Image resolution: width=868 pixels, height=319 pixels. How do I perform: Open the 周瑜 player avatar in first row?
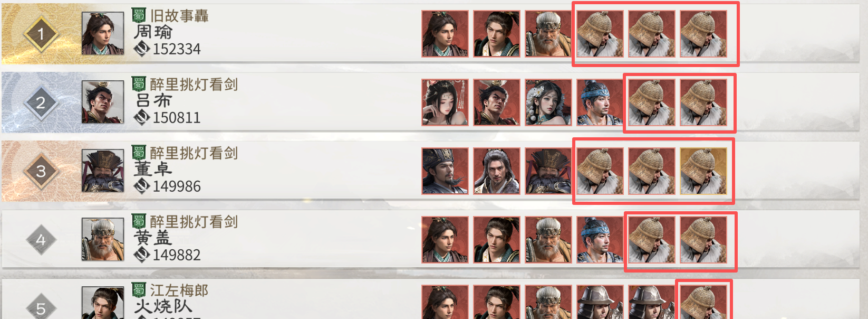point(103,34)
